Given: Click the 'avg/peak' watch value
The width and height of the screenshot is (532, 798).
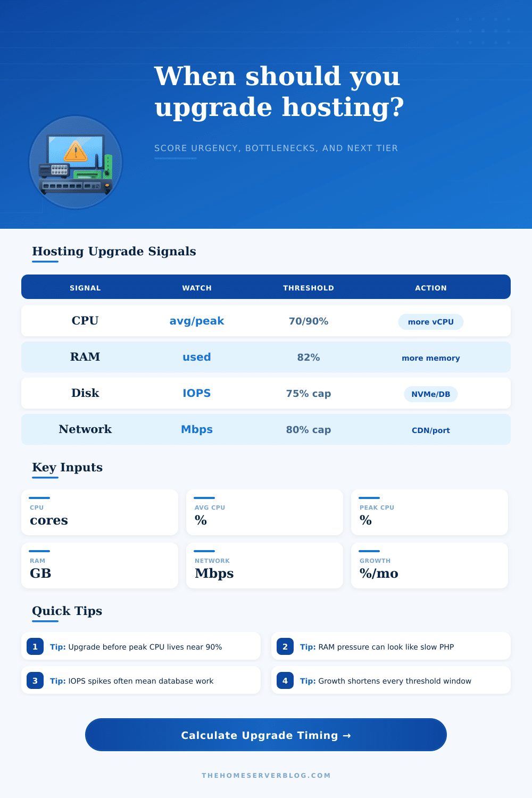Looking at the screenshot, I should point(197,321).
